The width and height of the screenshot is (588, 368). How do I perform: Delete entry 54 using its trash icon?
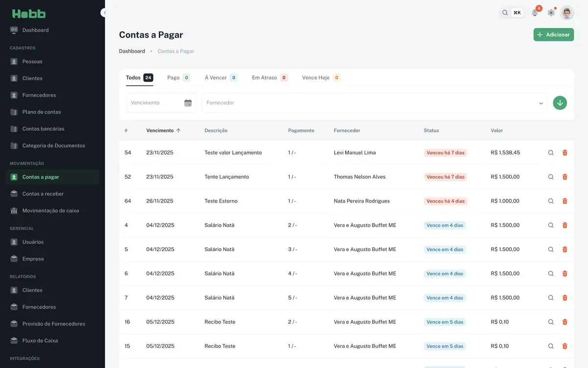[564, 152]
